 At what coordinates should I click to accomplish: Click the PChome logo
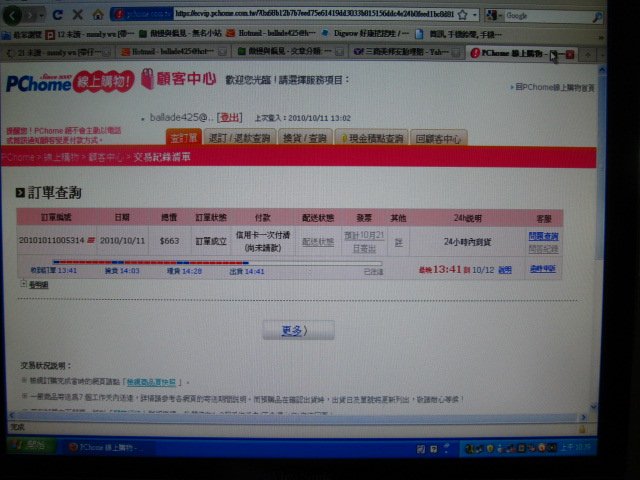[70, 82]
